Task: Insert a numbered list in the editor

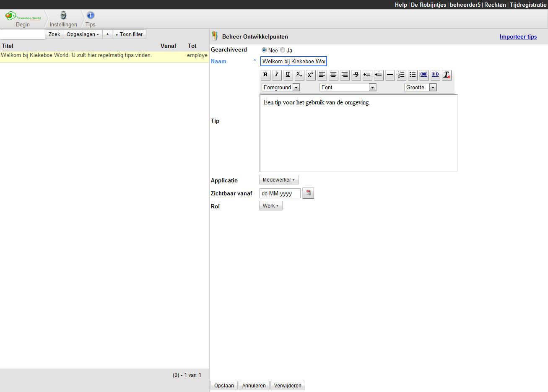Action: (x=401, y=75)
